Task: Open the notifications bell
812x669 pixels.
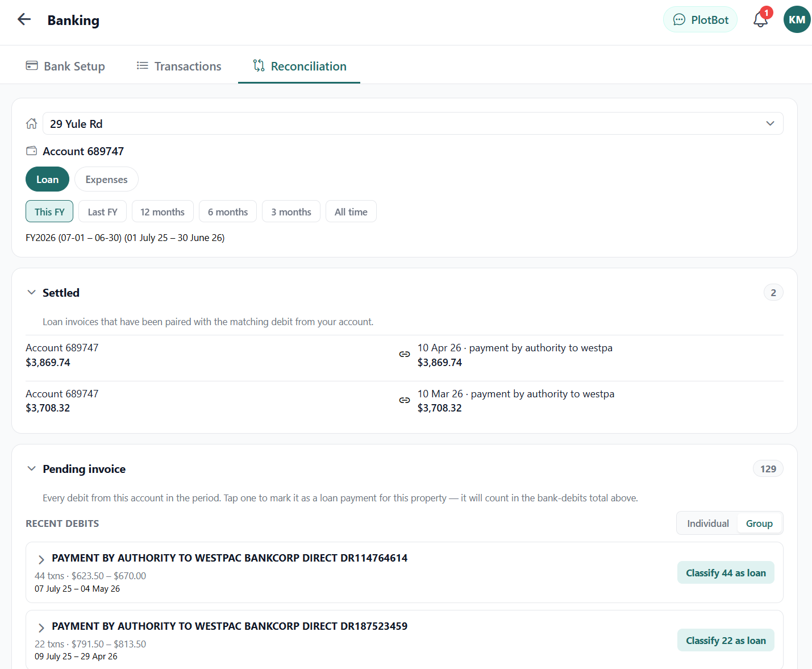Action: coord(760,20)
